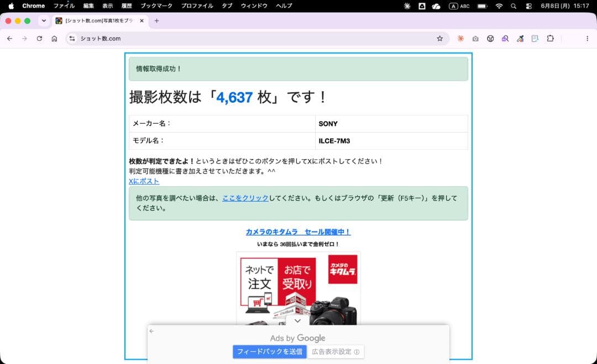Collapse the ad with the chevron-down handle
This screenshot has height=364, width=597.
[298, 320]
